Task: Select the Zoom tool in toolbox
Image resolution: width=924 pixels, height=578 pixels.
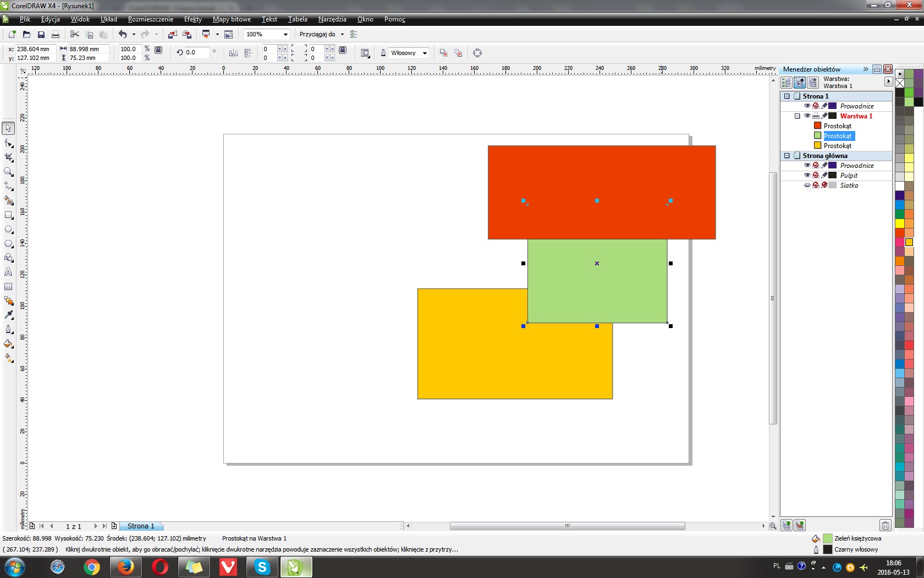Action: [8, 172]
